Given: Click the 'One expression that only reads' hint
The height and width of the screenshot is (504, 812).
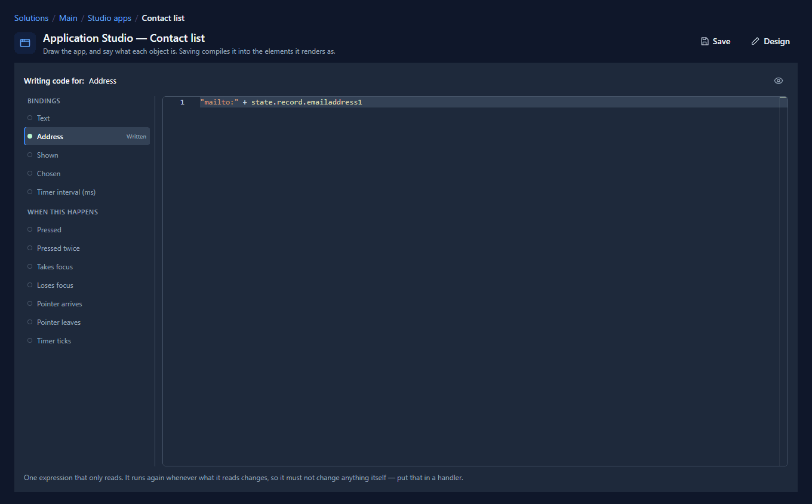Looking at the screenshot, I should (x=244, y=478).
